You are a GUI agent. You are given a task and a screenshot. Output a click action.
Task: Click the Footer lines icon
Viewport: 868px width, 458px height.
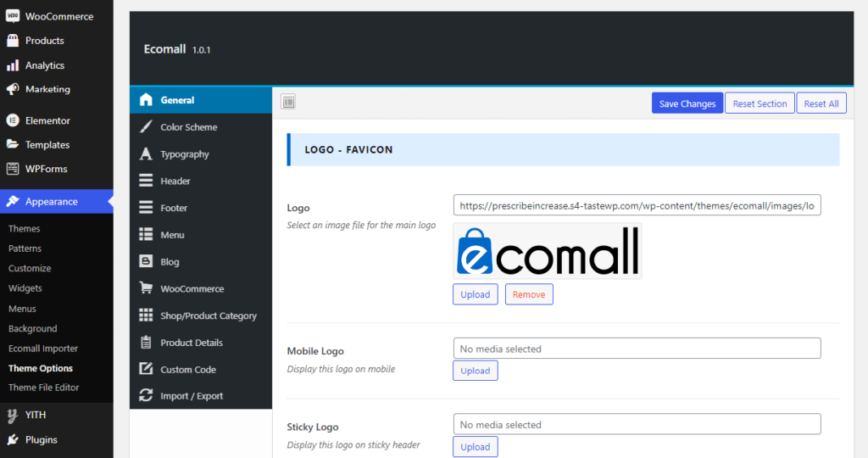(x=146, y=208)
